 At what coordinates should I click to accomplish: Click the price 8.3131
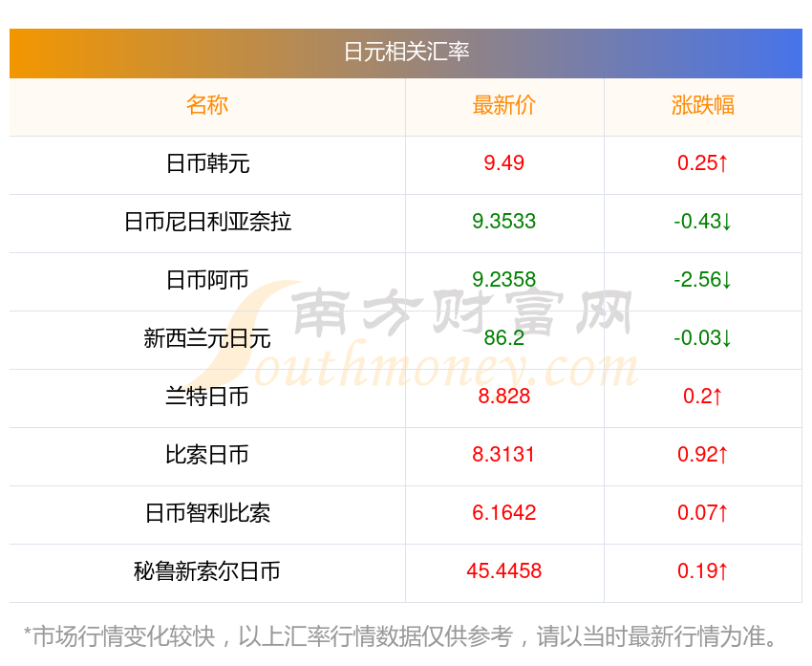click(x=503, y=454)
